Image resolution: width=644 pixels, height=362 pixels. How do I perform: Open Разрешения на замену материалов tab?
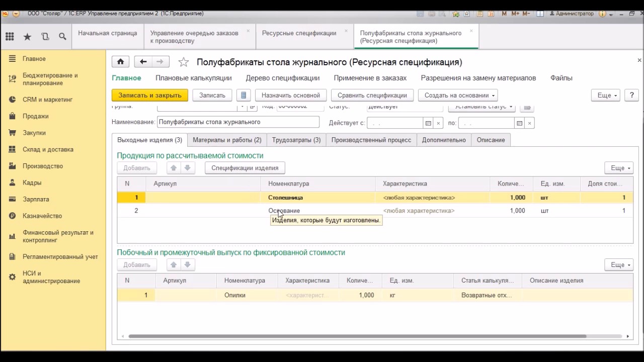coord(478,78)
